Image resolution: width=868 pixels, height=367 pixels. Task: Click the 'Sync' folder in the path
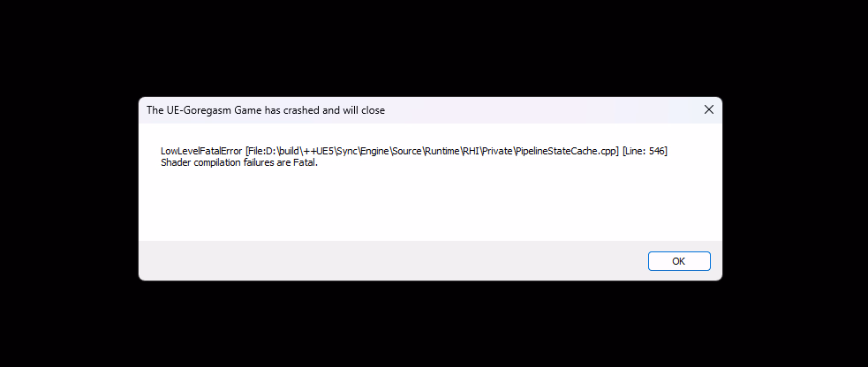347,152
